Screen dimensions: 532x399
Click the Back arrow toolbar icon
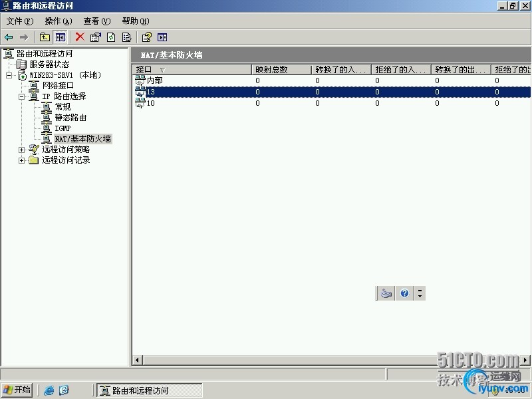coord(9,37)
